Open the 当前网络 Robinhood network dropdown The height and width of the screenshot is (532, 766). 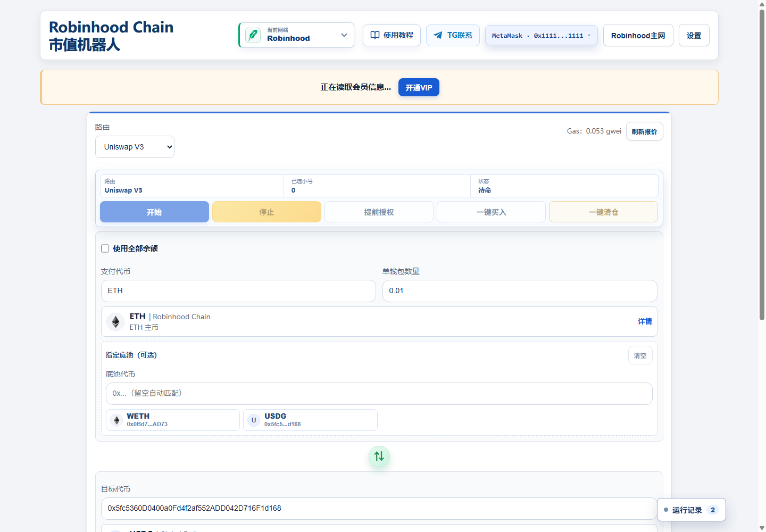pos(296,35)
